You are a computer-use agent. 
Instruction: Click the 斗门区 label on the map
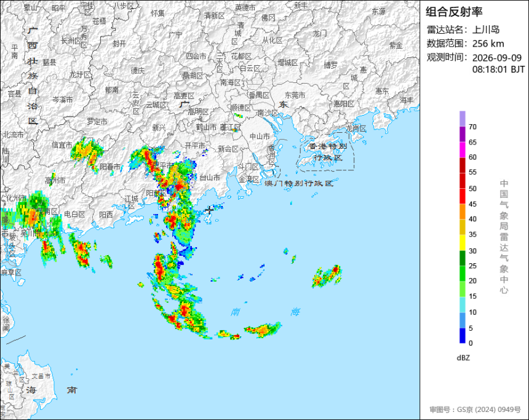coord(249,167)
